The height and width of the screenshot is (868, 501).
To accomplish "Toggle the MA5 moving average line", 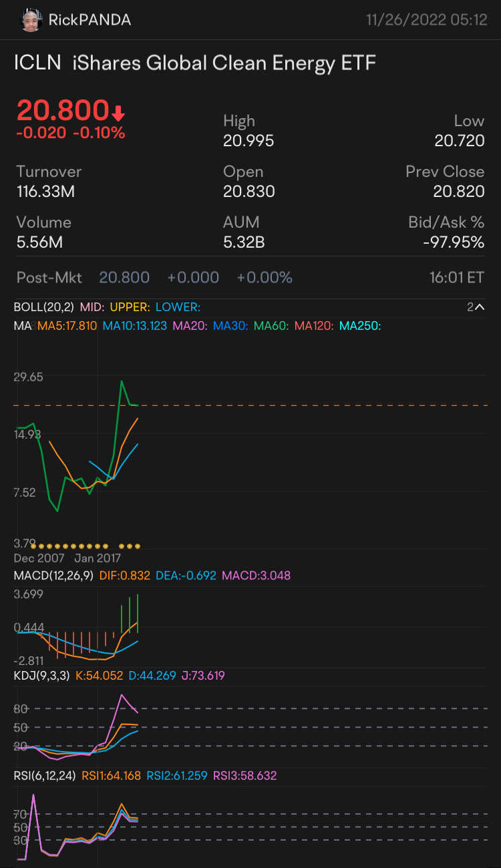I will click(x=67, y=326).
